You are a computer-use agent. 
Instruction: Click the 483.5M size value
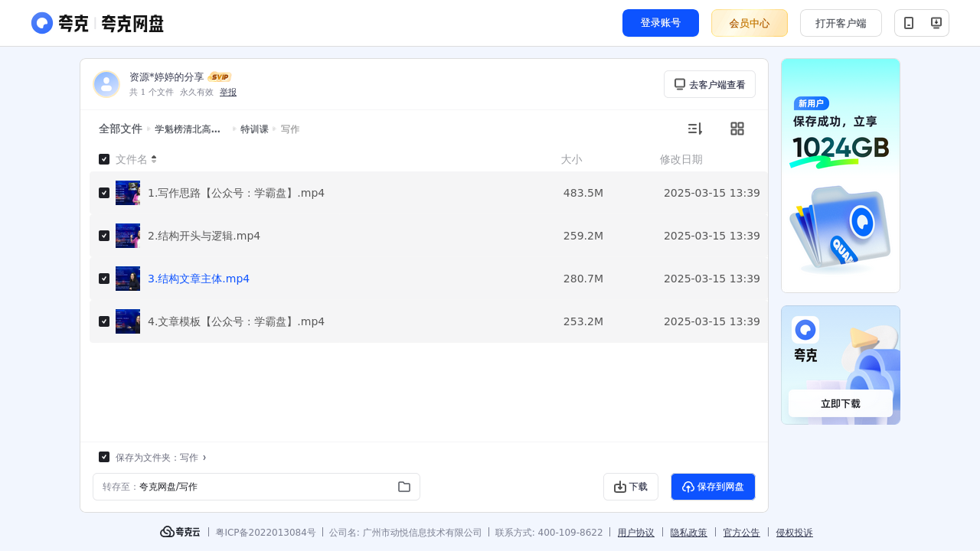(583, 193)
